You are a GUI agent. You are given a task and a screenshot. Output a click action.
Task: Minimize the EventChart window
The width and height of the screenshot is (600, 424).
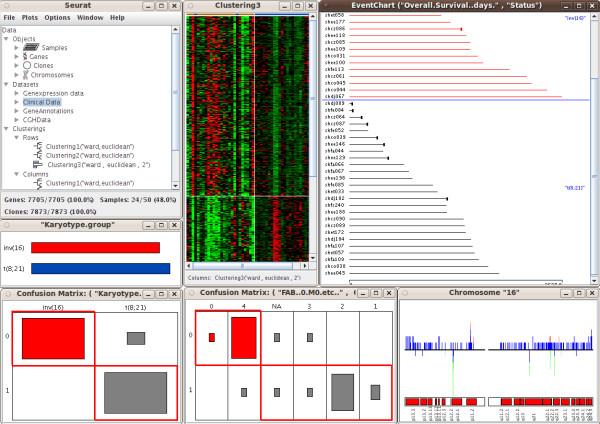tap(566, 6)
